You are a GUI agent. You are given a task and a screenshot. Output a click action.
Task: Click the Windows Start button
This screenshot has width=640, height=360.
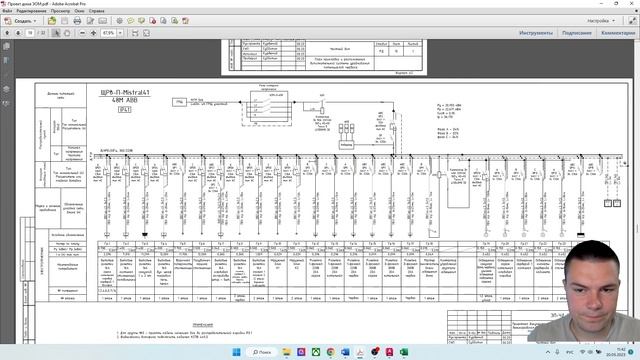click(x=236, y=352)
